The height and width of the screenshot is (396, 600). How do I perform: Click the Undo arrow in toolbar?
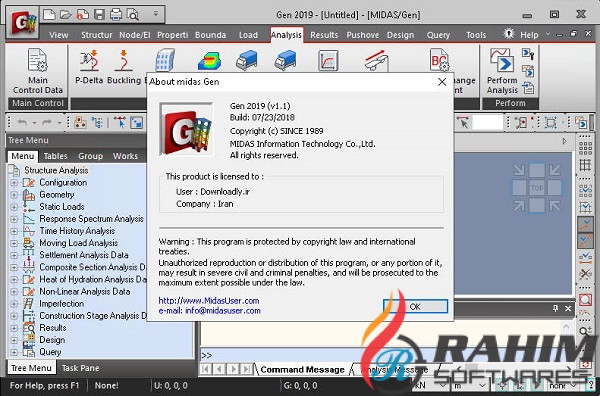22,122
